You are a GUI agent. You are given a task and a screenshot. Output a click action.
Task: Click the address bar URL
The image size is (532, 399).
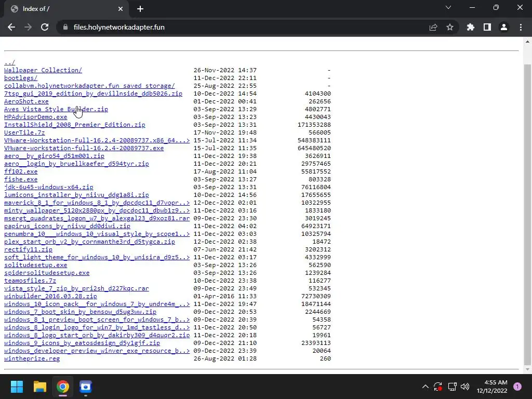tap(119, 27)
